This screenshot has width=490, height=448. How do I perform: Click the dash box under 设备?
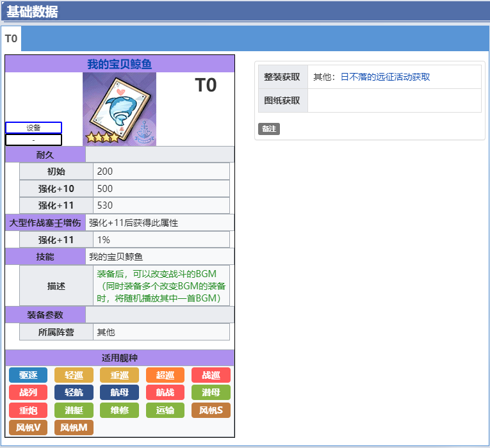pyautogui.click(x=33, y=140)
